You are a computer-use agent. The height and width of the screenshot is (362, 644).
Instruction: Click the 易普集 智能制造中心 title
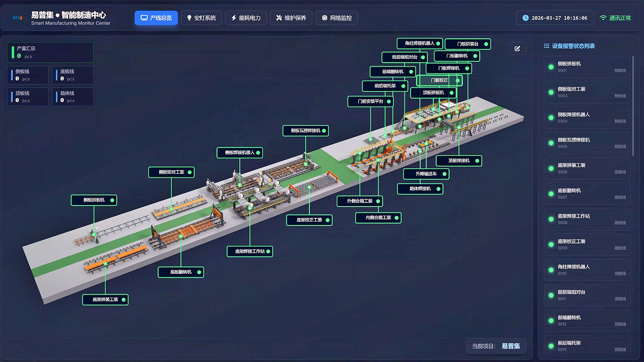coord(68,15)
